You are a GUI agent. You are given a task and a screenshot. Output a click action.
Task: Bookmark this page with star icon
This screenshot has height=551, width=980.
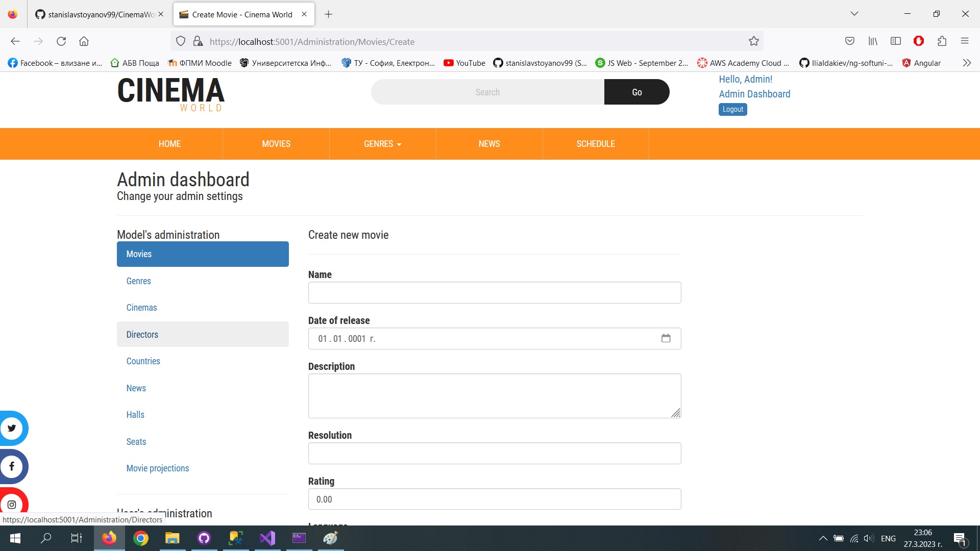[x=754, y=41]
